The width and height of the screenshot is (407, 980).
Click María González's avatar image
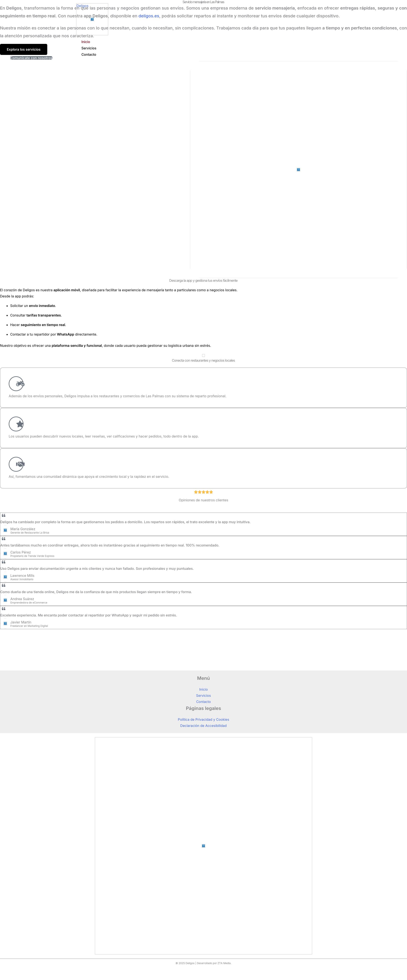5,530
